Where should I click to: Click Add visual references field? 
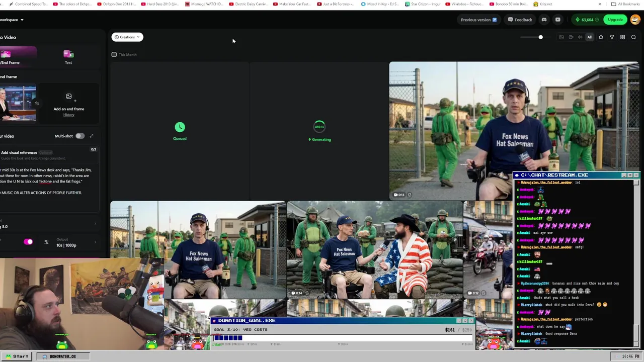point(49,155)
